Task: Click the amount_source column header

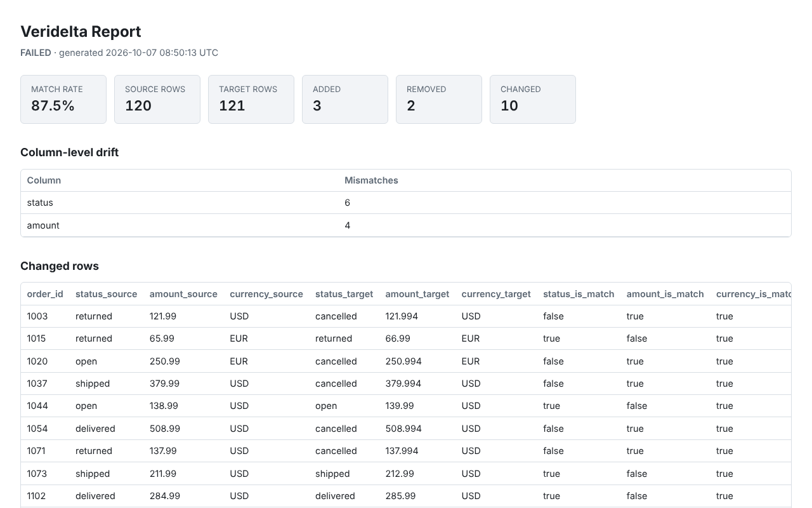Action: pos(183,294)
